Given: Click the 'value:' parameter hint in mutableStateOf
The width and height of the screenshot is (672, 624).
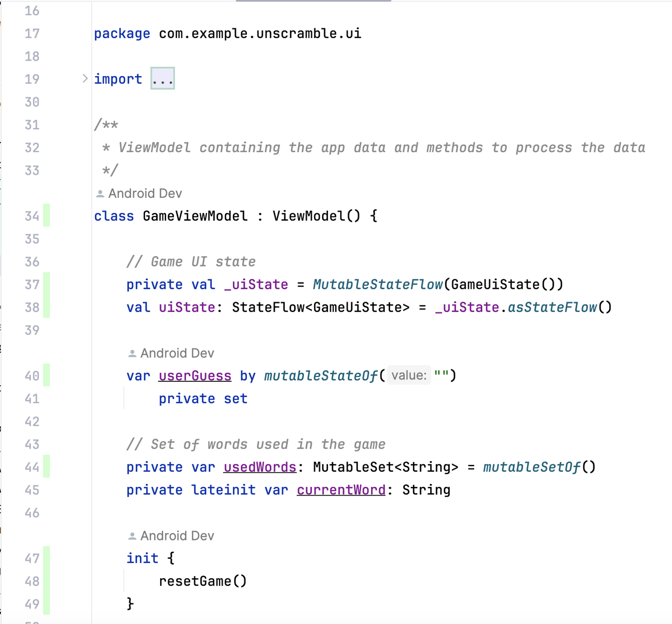Looking at the screenshot, I should (409, 376).
